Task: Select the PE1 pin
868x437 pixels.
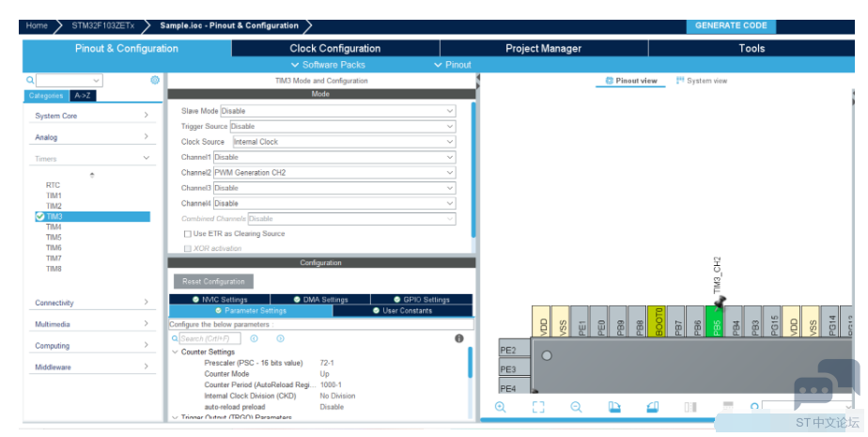Action: click(x=581, y=320)
